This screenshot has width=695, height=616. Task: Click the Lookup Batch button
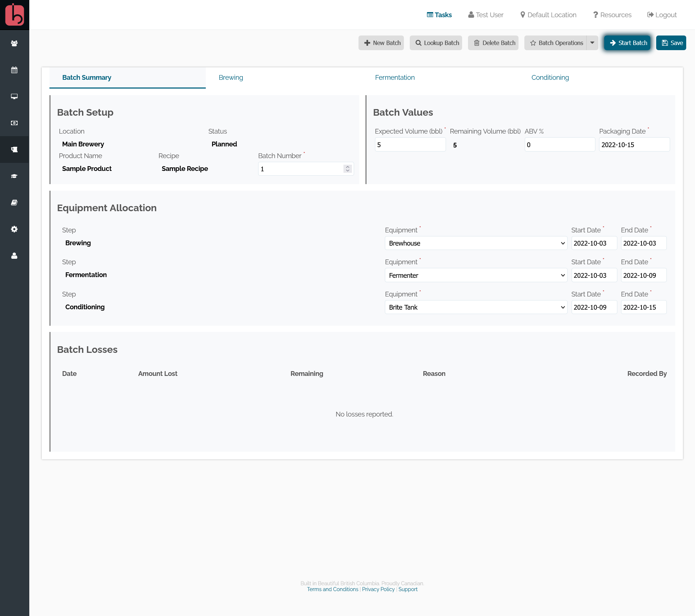(436, 43)
